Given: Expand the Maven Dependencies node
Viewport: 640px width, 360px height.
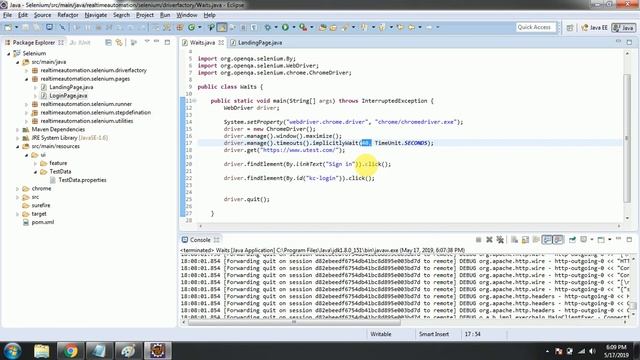Looking at the screenshot, I should [x=18, y=129].
